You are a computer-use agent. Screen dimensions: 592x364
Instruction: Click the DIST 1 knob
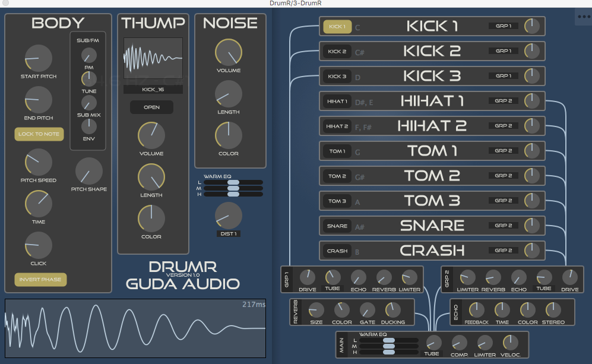click(229, 216)
